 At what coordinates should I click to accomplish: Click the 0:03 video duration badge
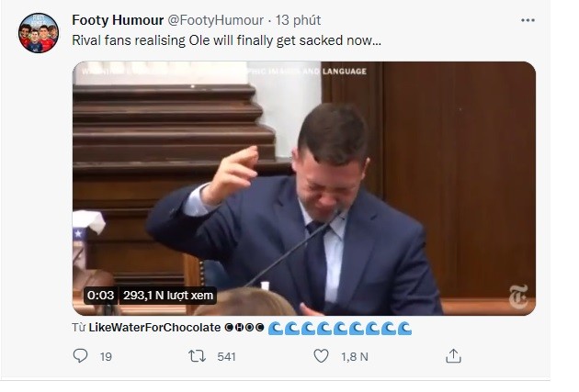pyautogui.click(x=99, y=296)
